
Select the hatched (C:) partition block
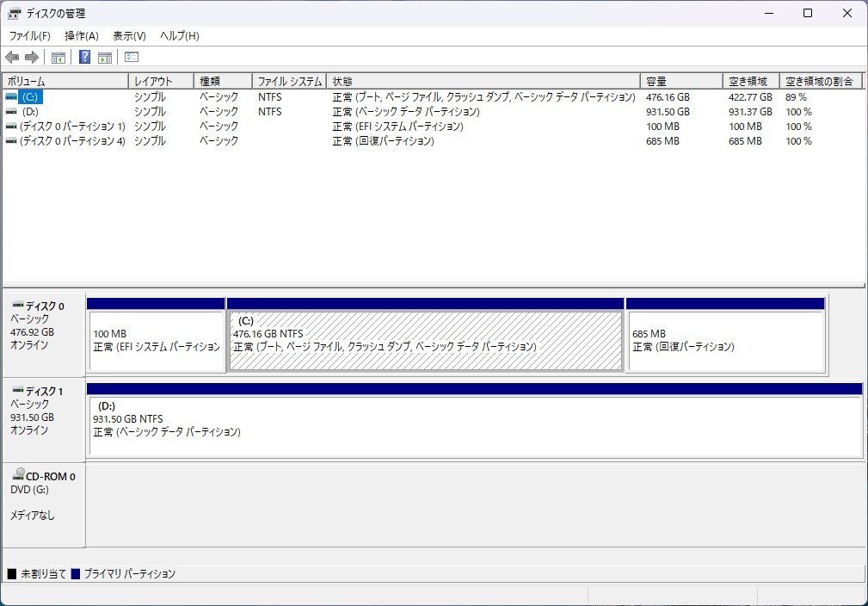tap(425, 336)
